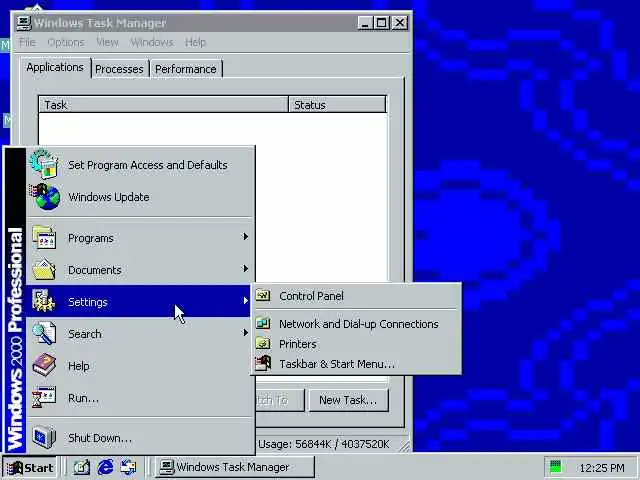Click the CPU usage tray icon
This screenshot has height=480, width=640.
(x=556, y=467)
